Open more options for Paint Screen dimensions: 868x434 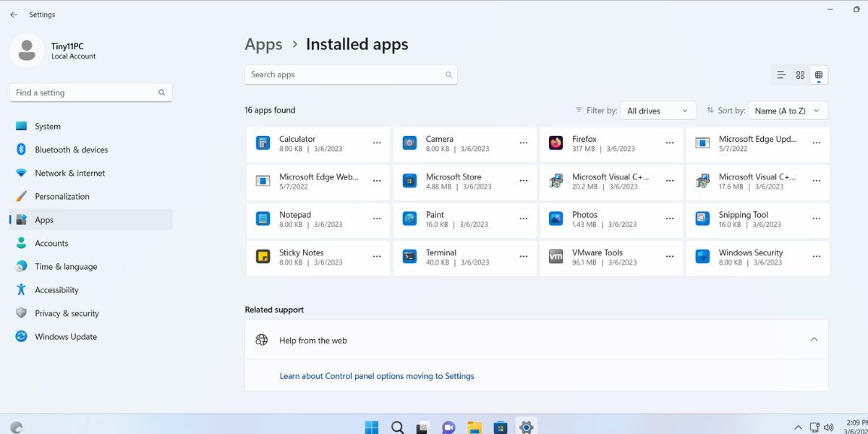click(524, 218)
